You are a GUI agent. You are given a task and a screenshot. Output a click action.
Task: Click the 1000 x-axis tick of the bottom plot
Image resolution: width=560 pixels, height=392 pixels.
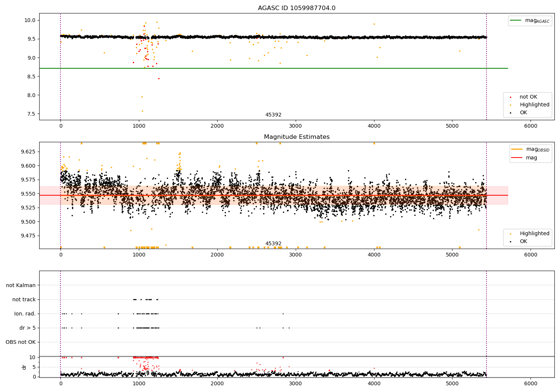(x=139, y=384)
